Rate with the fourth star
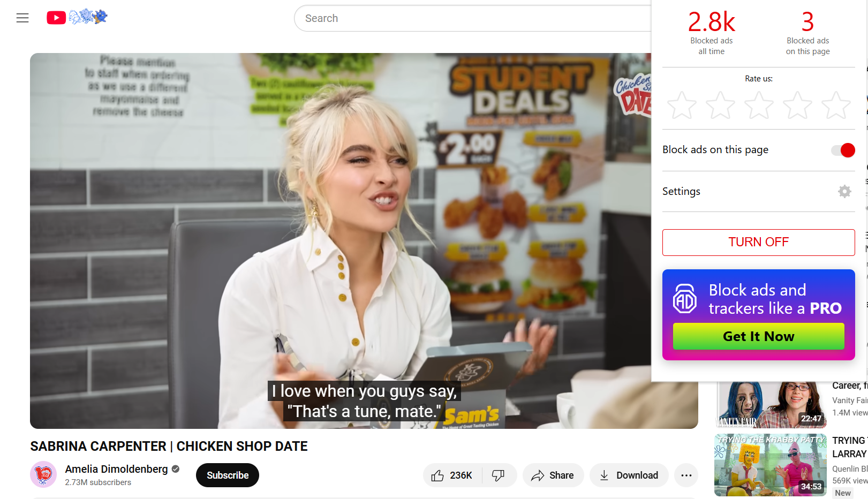The height and width of the screenshot is (499, 868). tap(797, 105)
